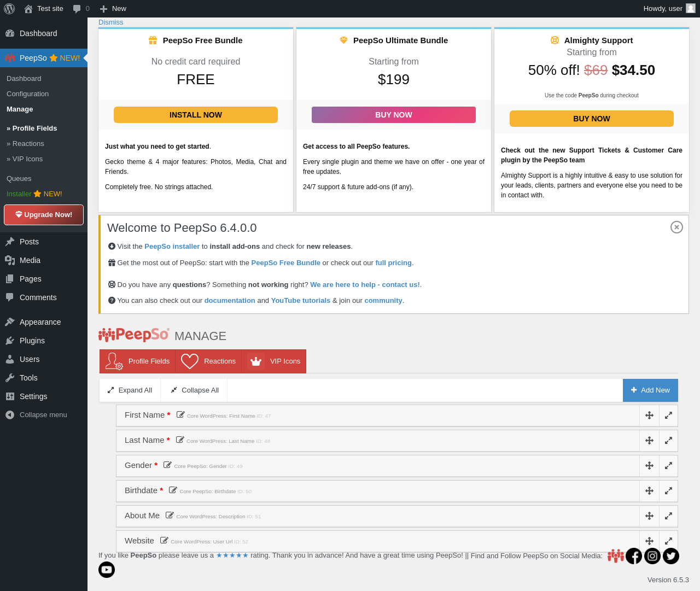Click the PeepSo people logo in footer
Screen dimensions: 700x591
click(x=616, y=556)
